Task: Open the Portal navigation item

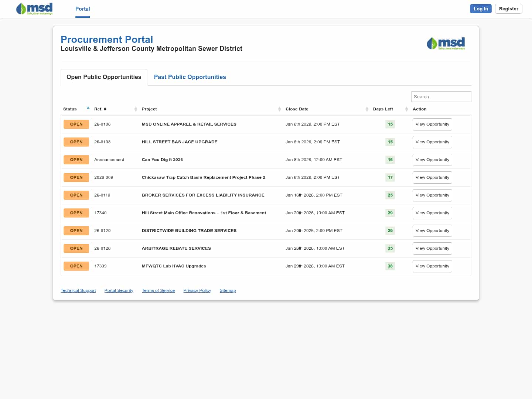Action: [x=83, y=9]
